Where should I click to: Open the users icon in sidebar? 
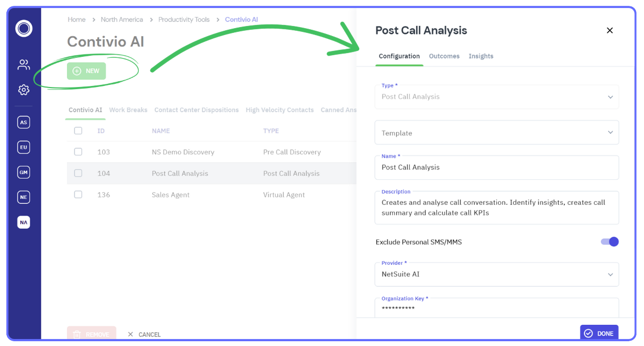24,65
